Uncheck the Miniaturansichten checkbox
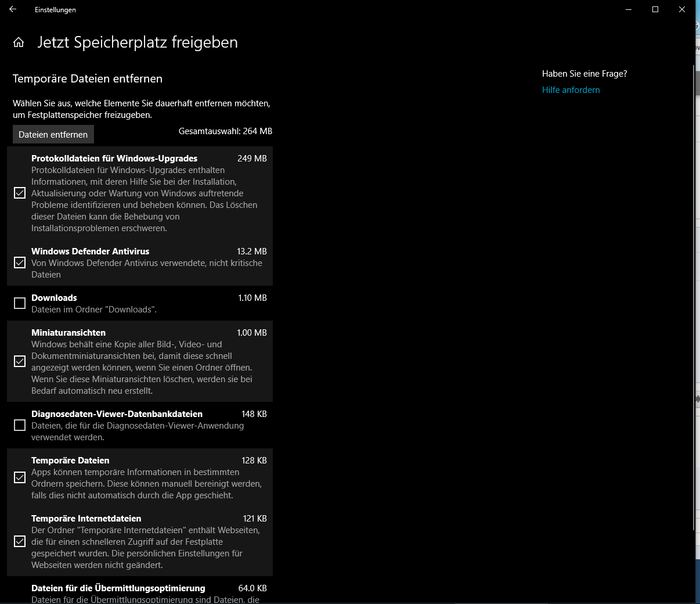 (x=20, y=361)
